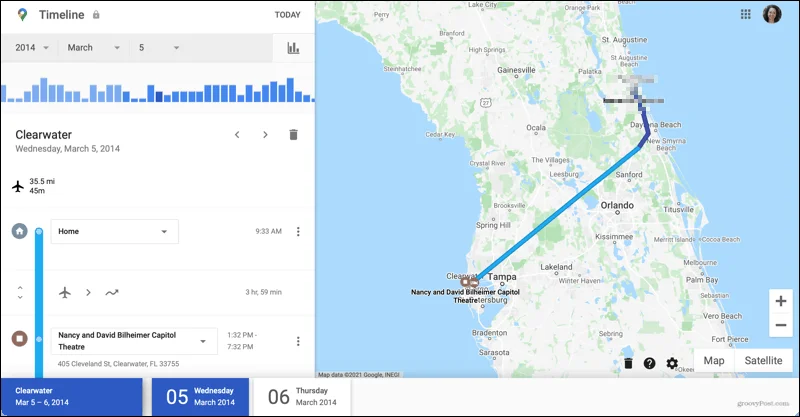This screenshot has width=800, height=417.
Task: Select the 06 Thursday date card
Action: 302,397
